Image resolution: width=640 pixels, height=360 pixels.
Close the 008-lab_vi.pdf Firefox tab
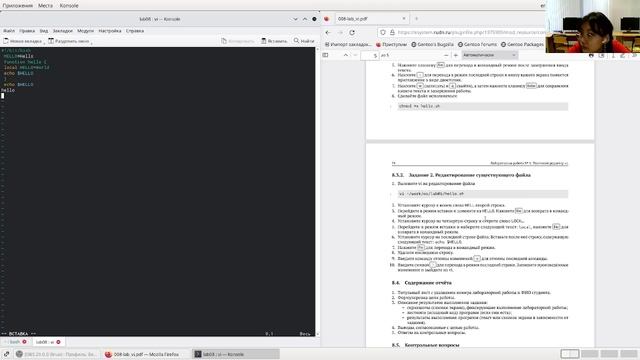(x=404, y=19)
